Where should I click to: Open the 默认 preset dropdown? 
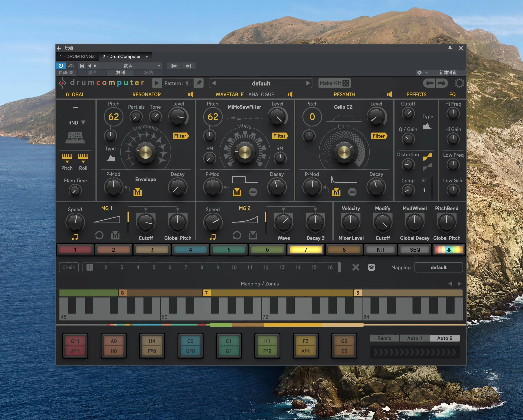coord(131,66)
